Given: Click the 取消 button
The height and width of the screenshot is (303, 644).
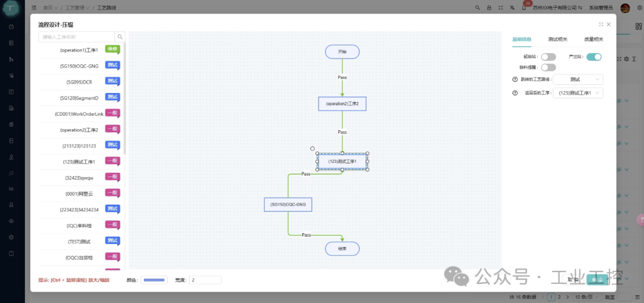Looking at the screenshot, I should click(x=573, y=280).
